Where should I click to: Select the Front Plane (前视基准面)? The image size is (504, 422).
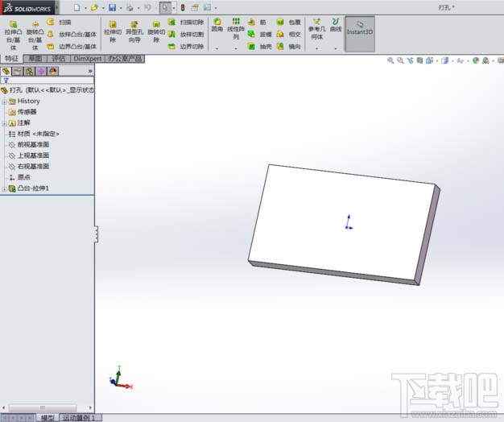[x=29, y=145]
